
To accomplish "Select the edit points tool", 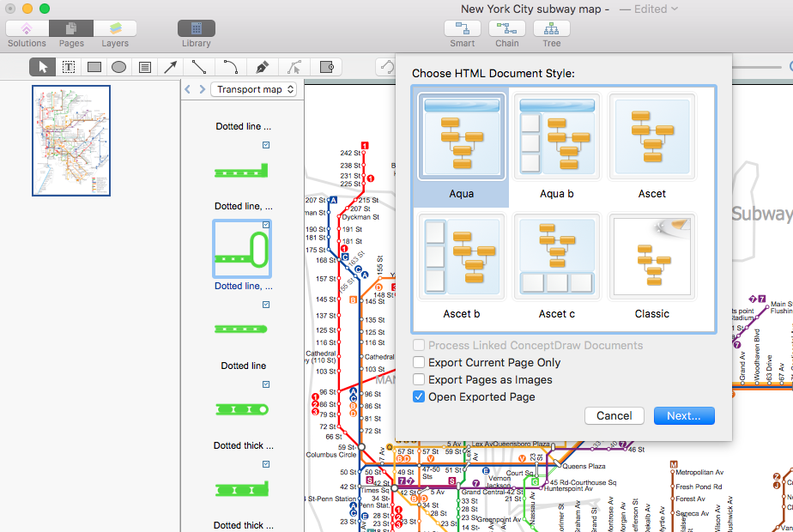I will pos(294,67).
